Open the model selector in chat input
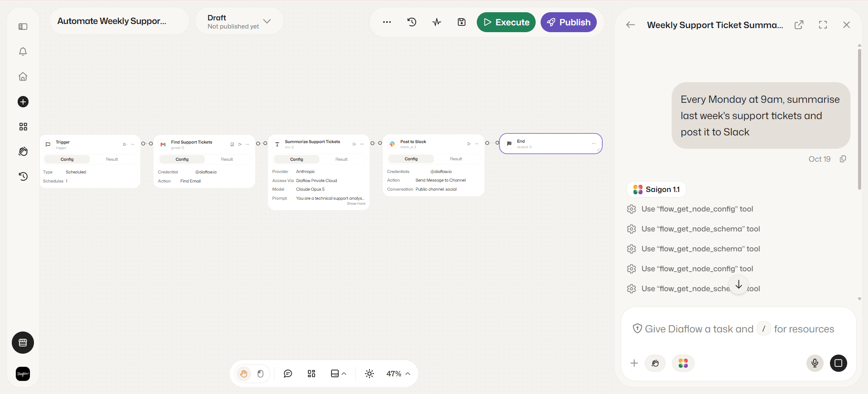 (683, 363)
